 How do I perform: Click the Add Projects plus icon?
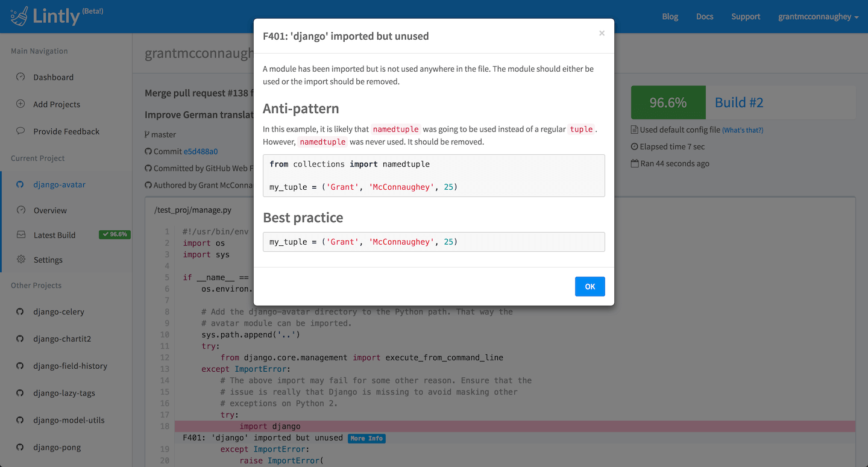click(x=20, y=104)
